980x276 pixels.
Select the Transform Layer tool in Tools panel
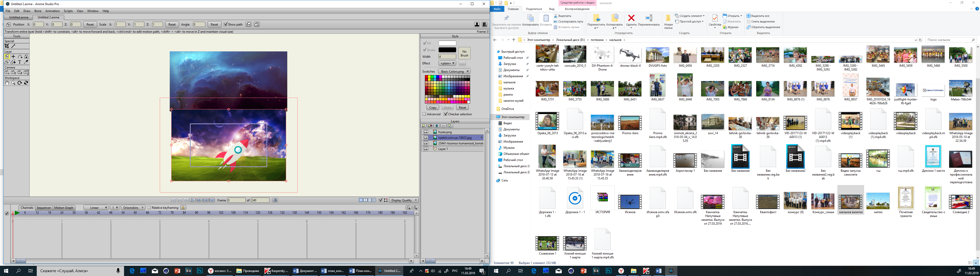(x=7, y=56)
